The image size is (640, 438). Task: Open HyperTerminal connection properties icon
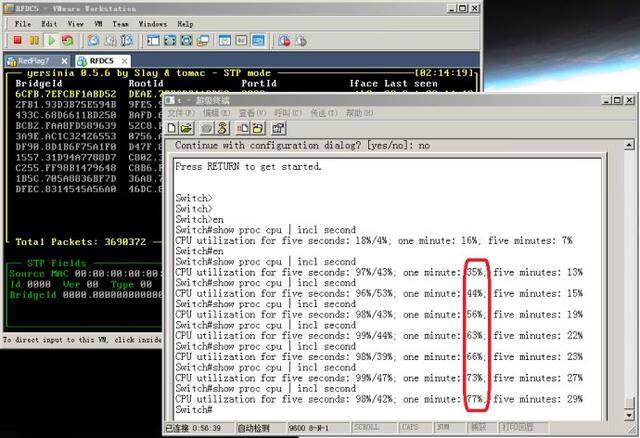pos(278,128)
